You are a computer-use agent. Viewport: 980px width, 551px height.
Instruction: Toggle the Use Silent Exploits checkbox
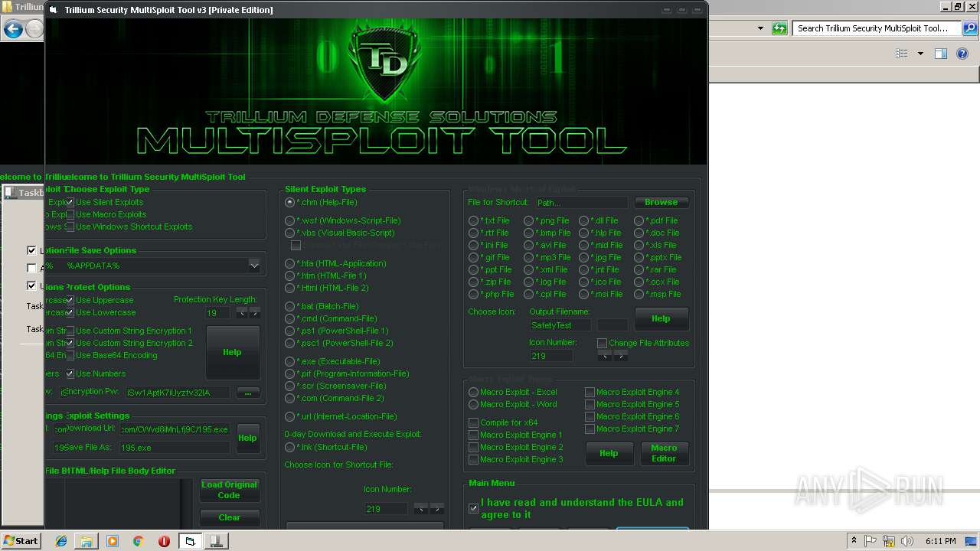tap(70, 203)
